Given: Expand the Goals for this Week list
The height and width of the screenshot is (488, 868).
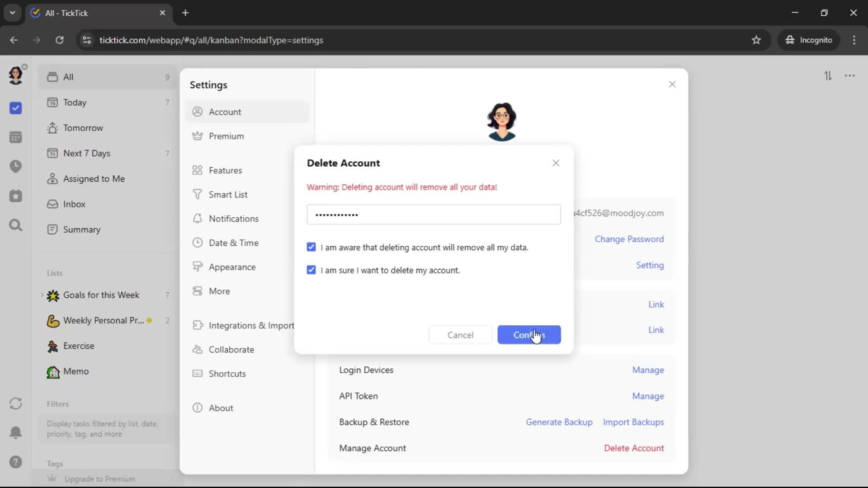Looking at the screenshot, I should coord(42,295).
